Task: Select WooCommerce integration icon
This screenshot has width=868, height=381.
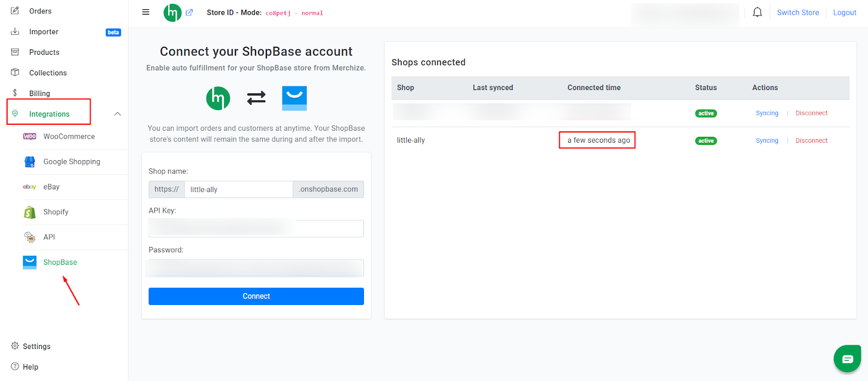Action: pyautogui.click(x=30, y=136)
